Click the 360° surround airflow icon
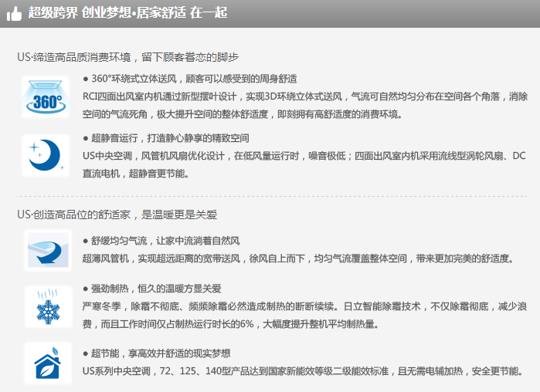540x392 pixels. (x=46, y=97)
